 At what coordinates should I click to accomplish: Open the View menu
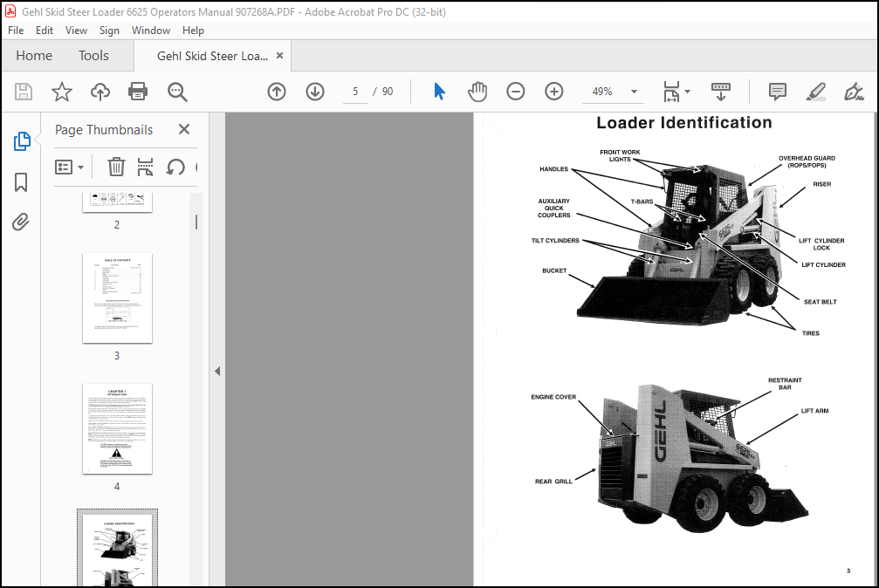click(76, 31)
